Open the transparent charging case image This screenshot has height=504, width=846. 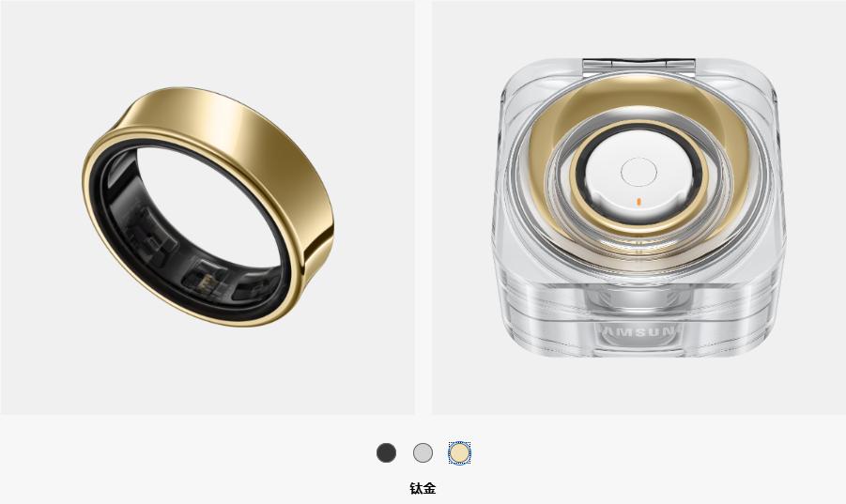click(638, 207)
